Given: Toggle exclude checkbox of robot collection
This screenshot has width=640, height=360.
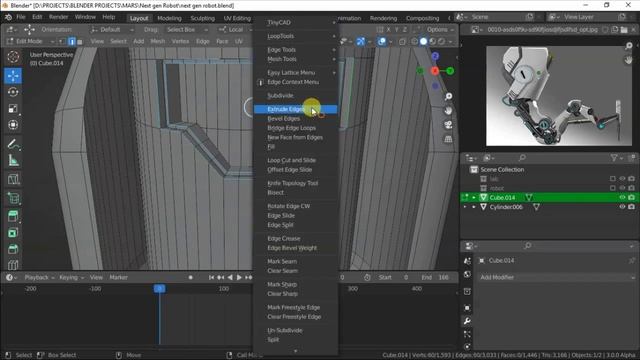Looking at the screenshot, I should pyautogui.click(x=613, y=188).
